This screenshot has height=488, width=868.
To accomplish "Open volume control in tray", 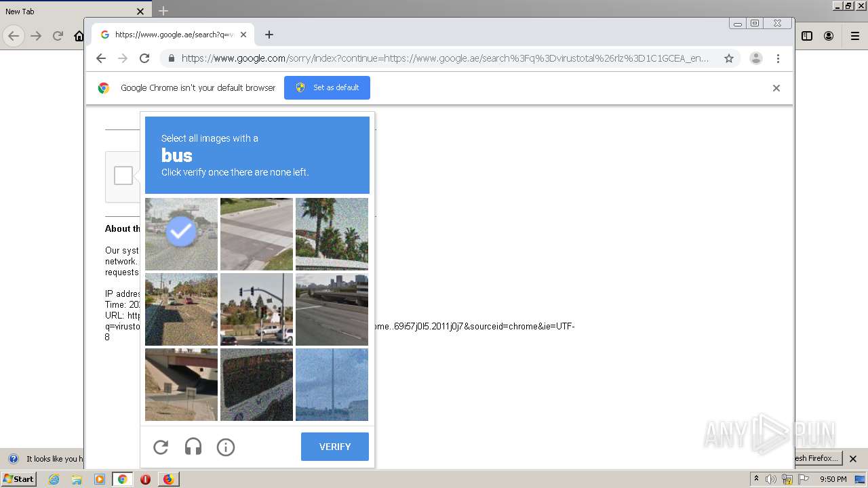I will tap(771, 479).
